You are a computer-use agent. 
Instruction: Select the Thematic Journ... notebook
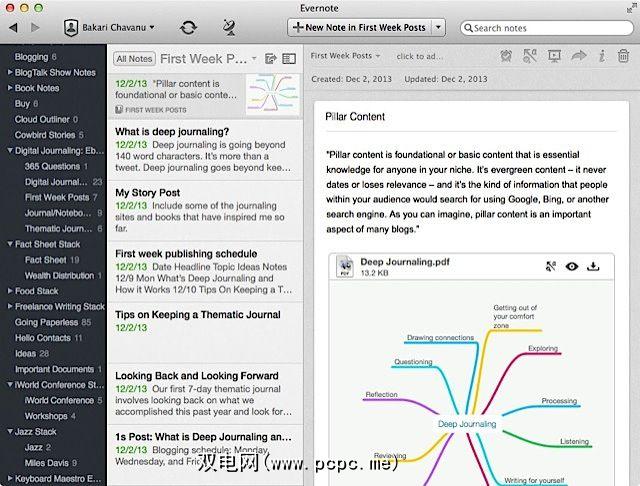point(63,229)
